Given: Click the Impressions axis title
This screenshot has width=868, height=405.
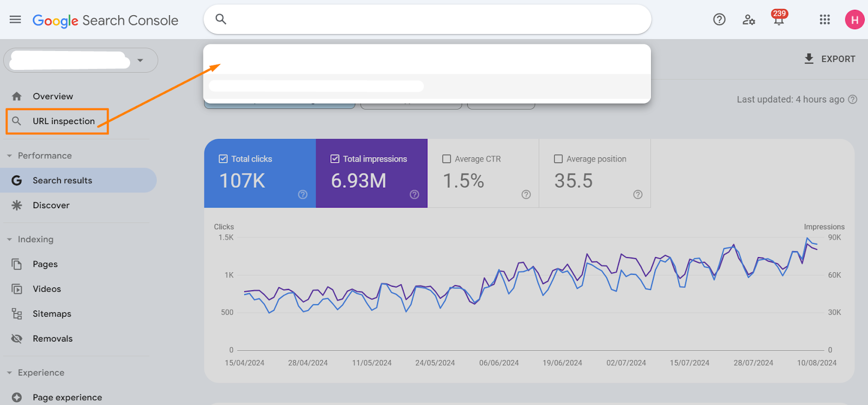Looking at the screenshot, I should click(824, 227).
